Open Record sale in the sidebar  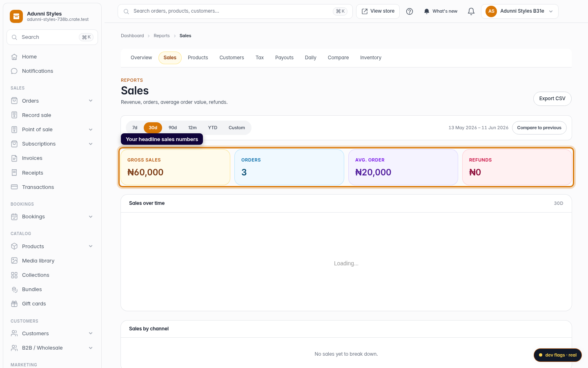pyautogui.click(x=52, y=115)
